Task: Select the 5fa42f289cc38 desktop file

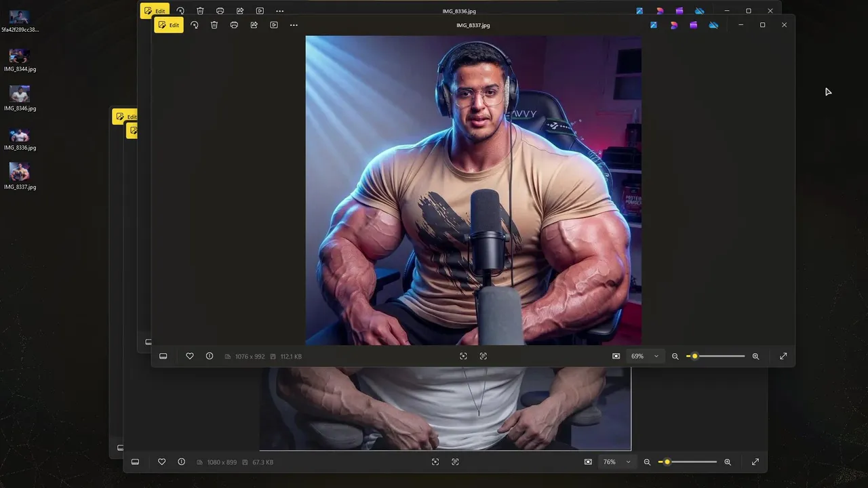Action: [20, 21]
